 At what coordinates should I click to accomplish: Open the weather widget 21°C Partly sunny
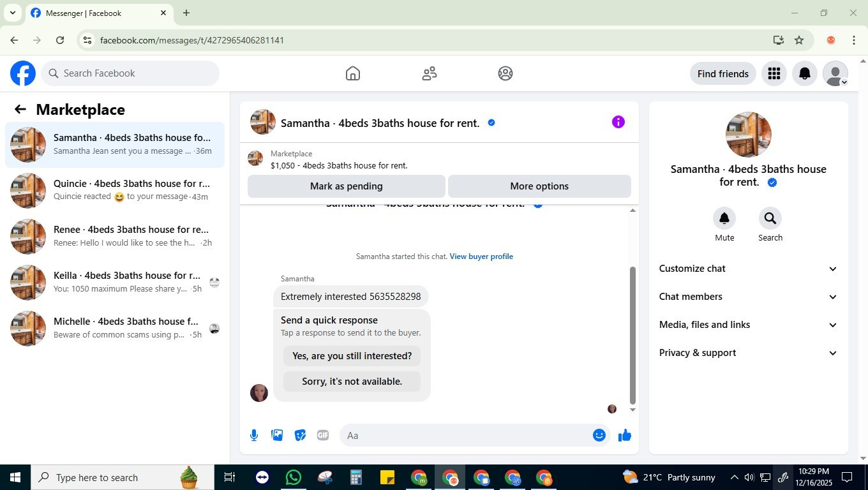click(670, 477)
